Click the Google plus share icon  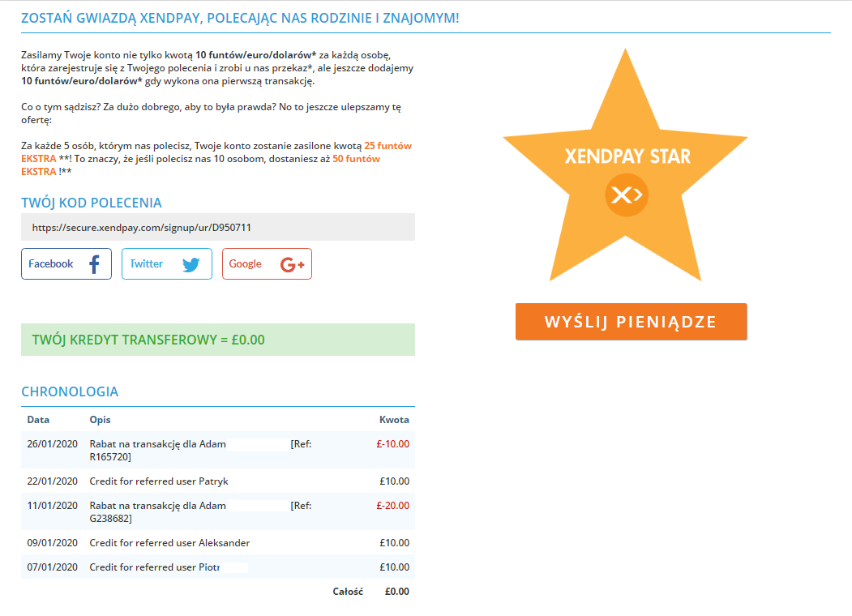coord(292,264)
